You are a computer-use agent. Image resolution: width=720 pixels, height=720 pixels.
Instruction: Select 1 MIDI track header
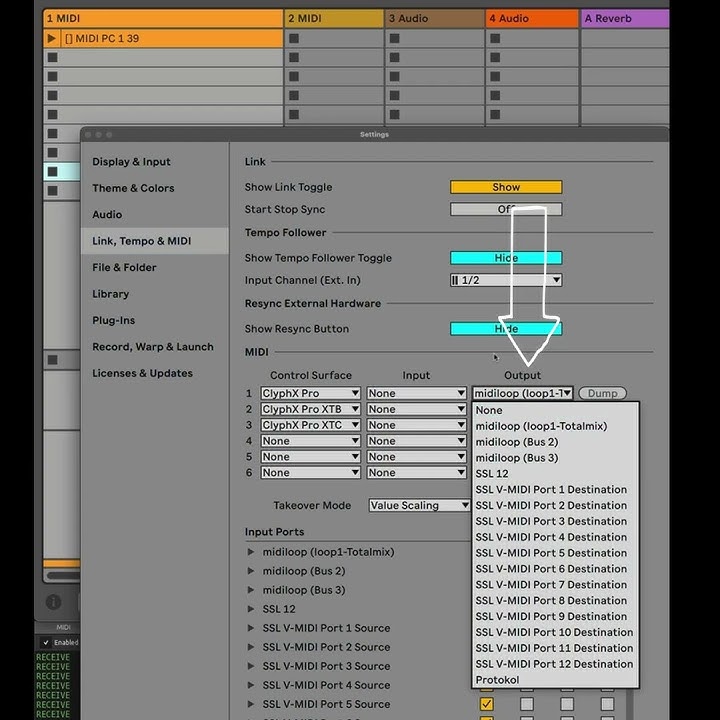tap(163, 18)
